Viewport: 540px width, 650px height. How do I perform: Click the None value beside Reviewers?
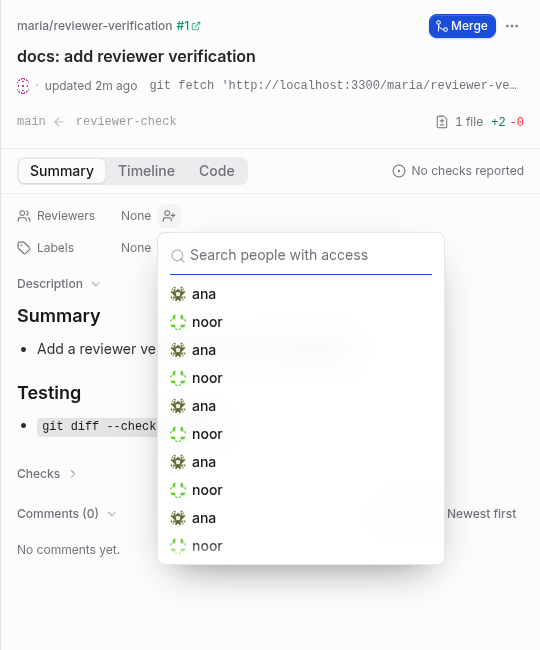point(136,216)
